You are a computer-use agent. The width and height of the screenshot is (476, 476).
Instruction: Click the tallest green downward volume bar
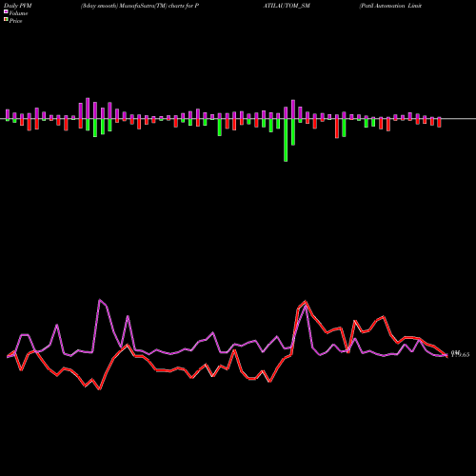coord(286,140)
